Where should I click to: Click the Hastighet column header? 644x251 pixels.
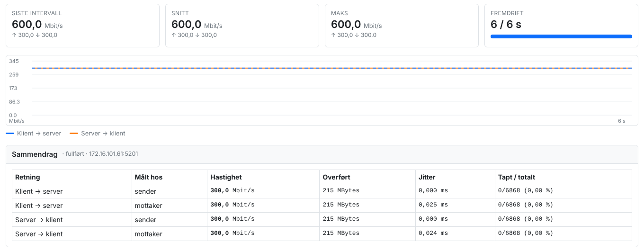(x=226, y=177)
